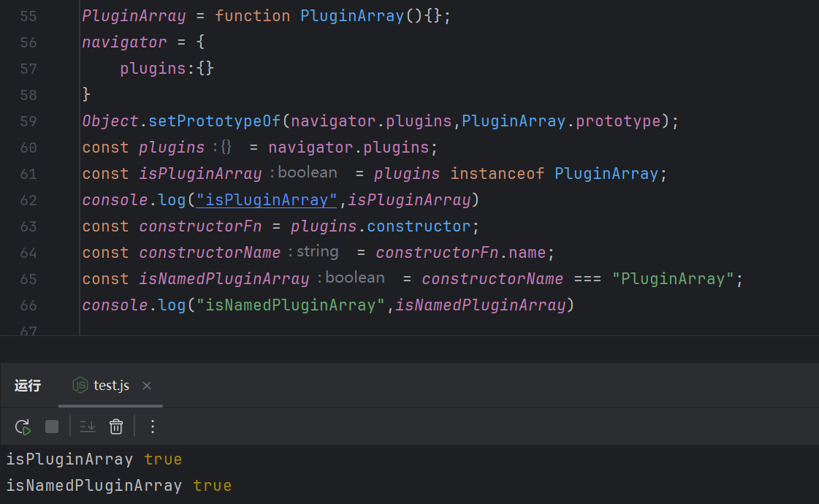Click the isNamedPluginArray true output line

(118, 486)
